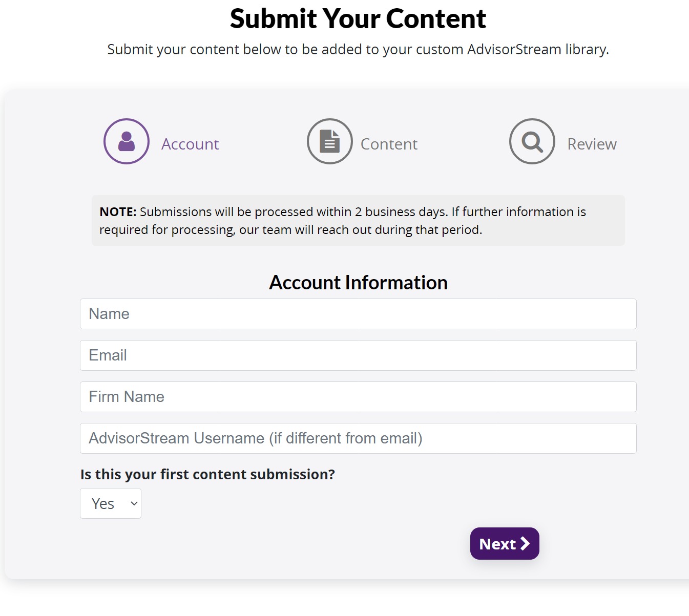Focus the Email input field

click(x=358, y=355)
